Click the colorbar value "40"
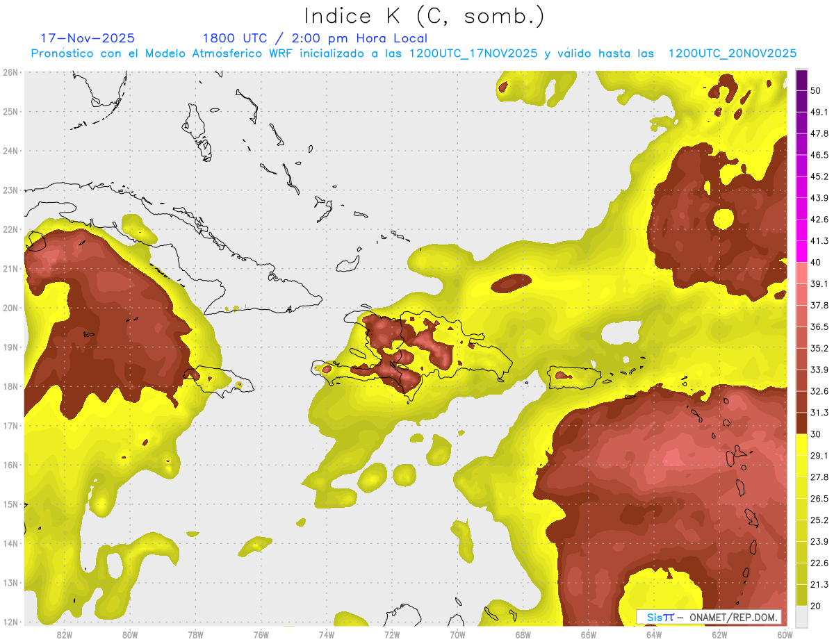Screen dimensions: 834x644 click(815, 262)
